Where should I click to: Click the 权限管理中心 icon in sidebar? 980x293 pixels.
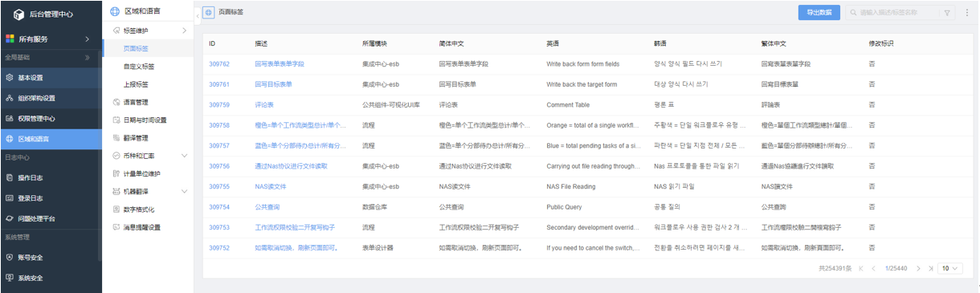pyautogui.click(x=10, y=118)
